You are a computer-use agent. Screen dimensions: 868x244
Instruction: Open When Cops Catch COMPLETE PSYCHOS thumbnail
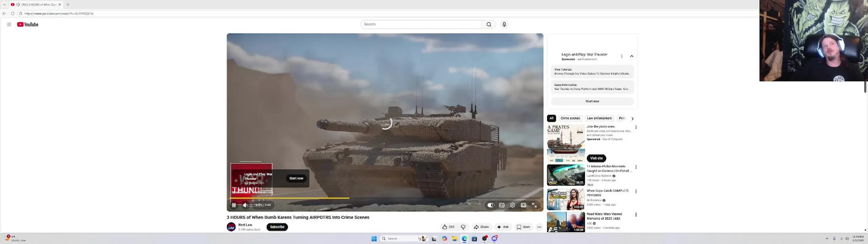tap(566, 199)
